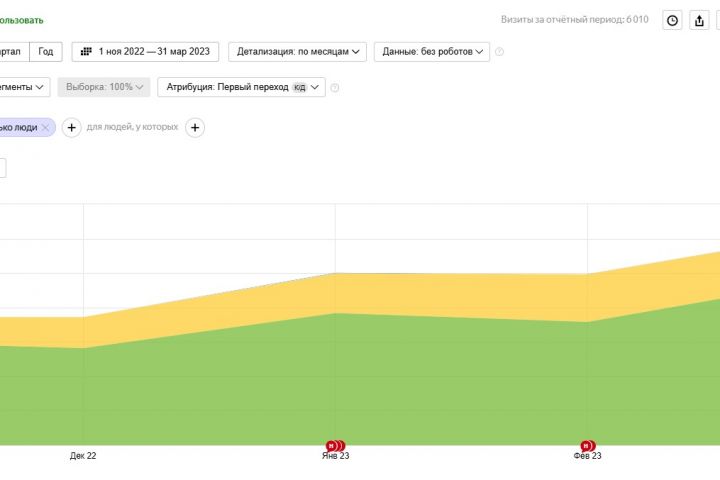Image resolution: width=720 pixels, height=480 pixels.
Task: Add condition plus after 'для людей, у которых'
Action: coord(195,128)
